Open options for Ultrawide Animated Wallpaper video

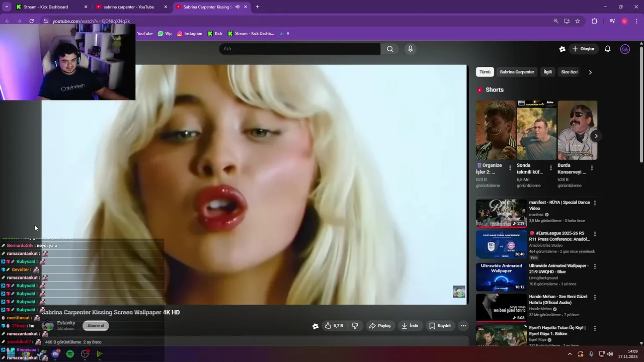coord(595,266)
